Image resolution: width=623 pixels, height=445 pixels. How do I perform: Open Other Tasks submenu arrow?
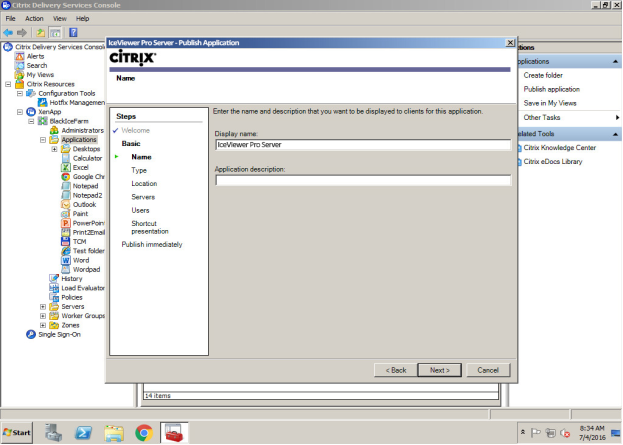coord(617,118)
